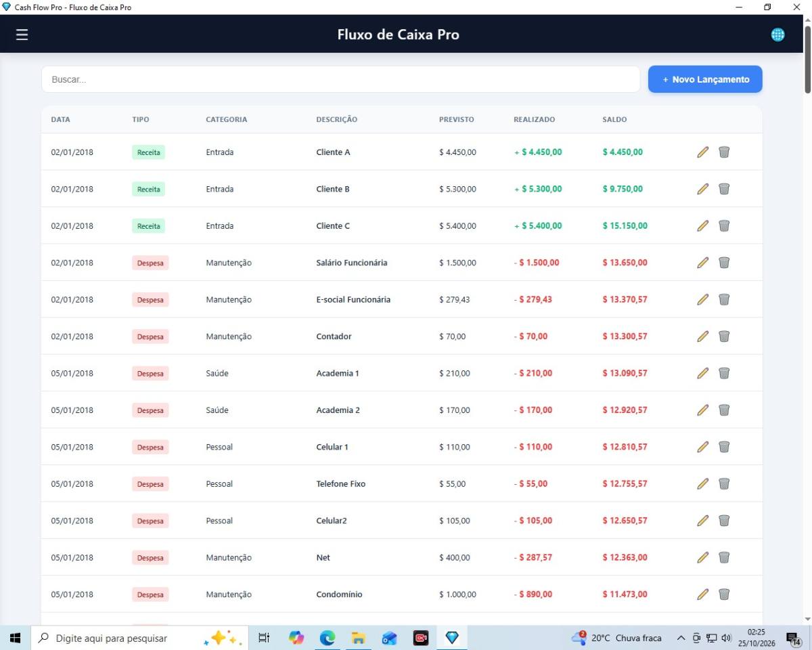Edit the Cliente C entry
The height and width of the screenshot is (650, 812).
point(703,225)
